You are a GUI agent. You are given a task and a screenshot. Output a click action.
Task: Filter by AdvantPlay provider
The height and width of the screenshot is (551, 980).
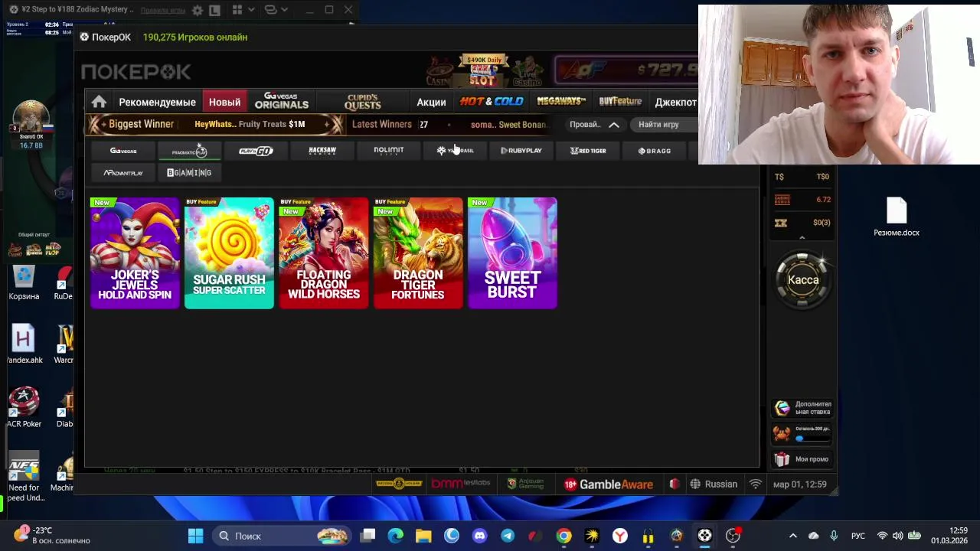click(123, 173)
